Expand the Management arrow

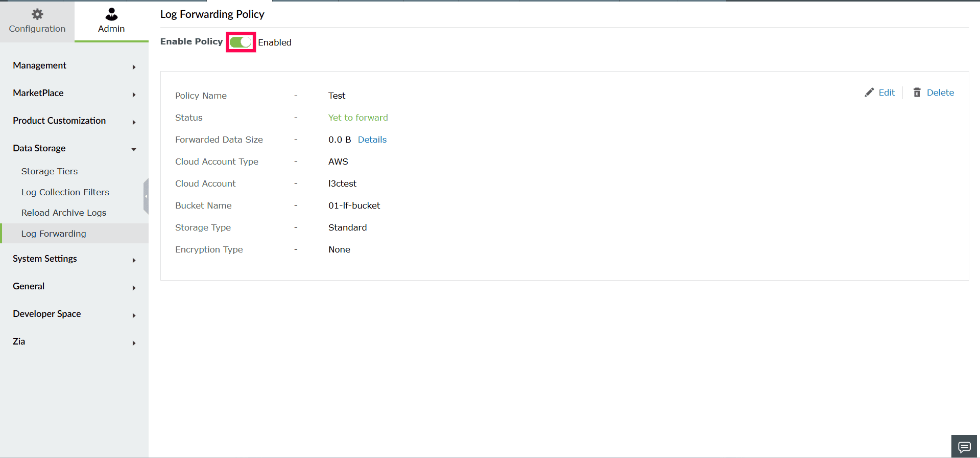coord(134,67)
